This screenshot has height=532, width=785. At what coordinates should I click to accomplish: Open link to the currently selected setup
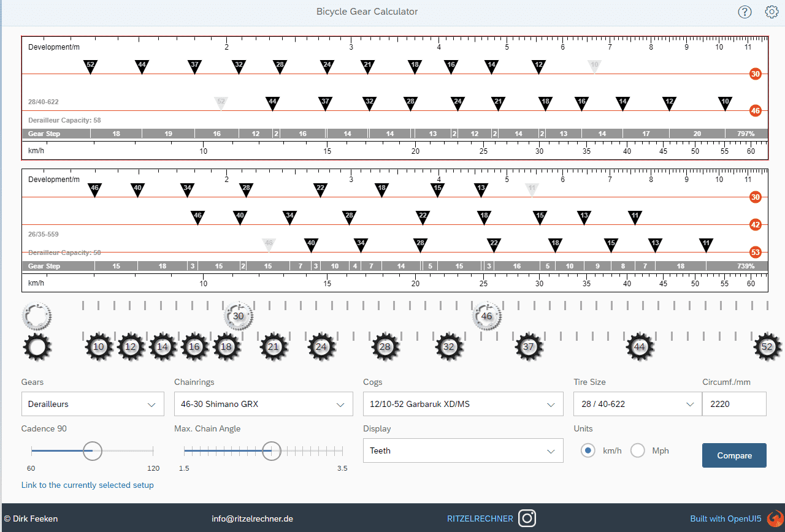[88, 485]
